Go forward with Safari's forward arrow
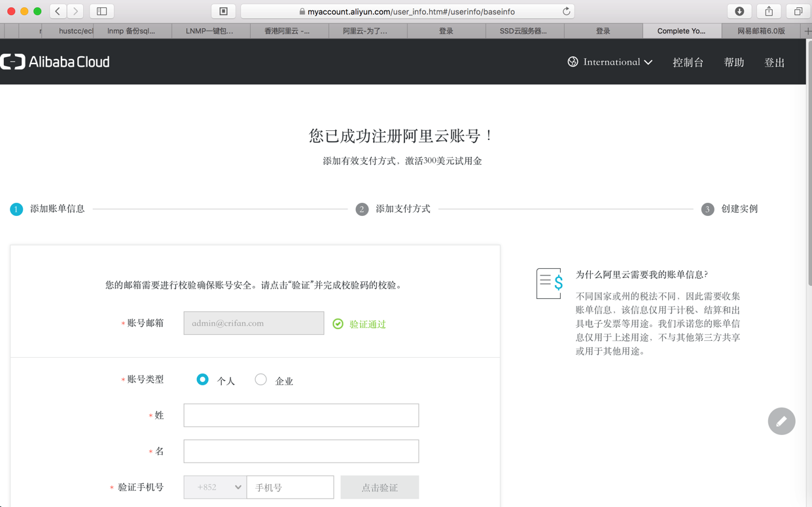The width and height of the screenshot is (812, 507). point(75,11)
